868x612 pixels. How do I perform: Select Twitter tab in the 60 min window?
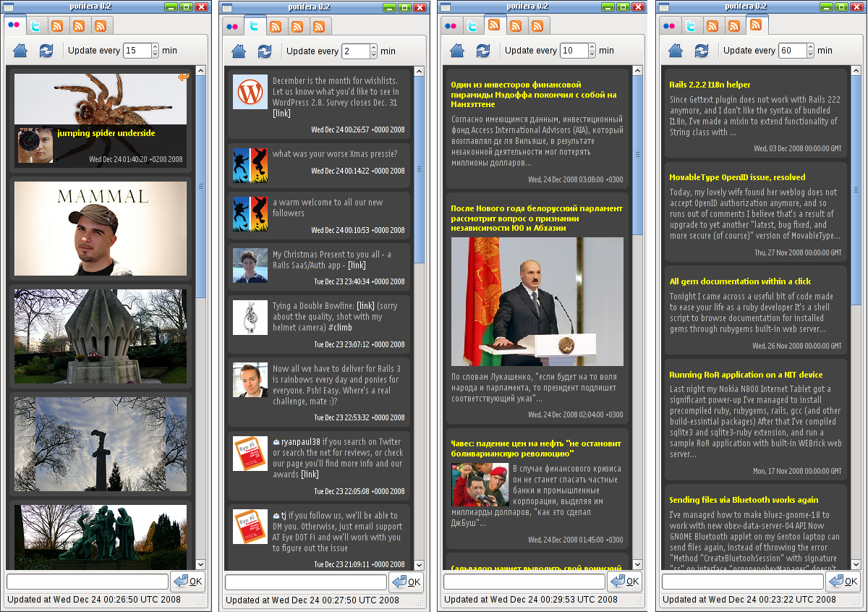[x=691, y=26]
